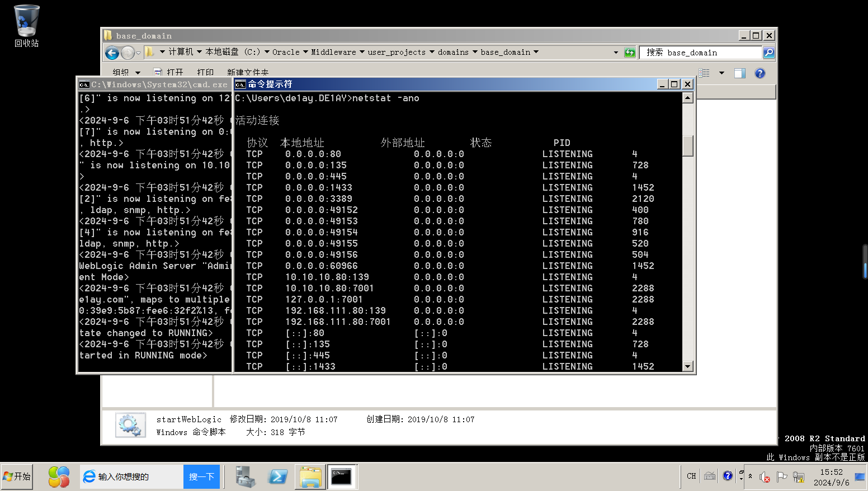The image size is (868, 491).
Task: Click 开始 Start button
Action: 17,476
